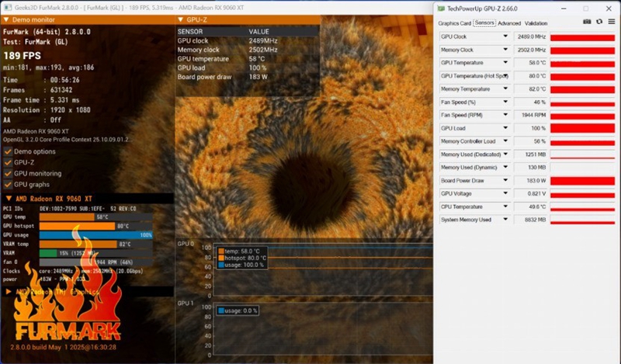Open the GPU-Z hamburger menu
621x364 pixels.
click(611, 23)
